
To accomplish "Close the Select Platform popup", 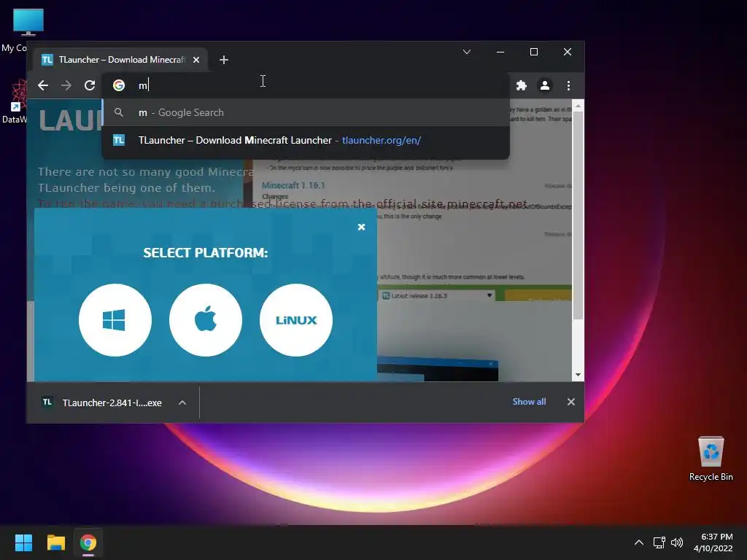I will point(361,227).
